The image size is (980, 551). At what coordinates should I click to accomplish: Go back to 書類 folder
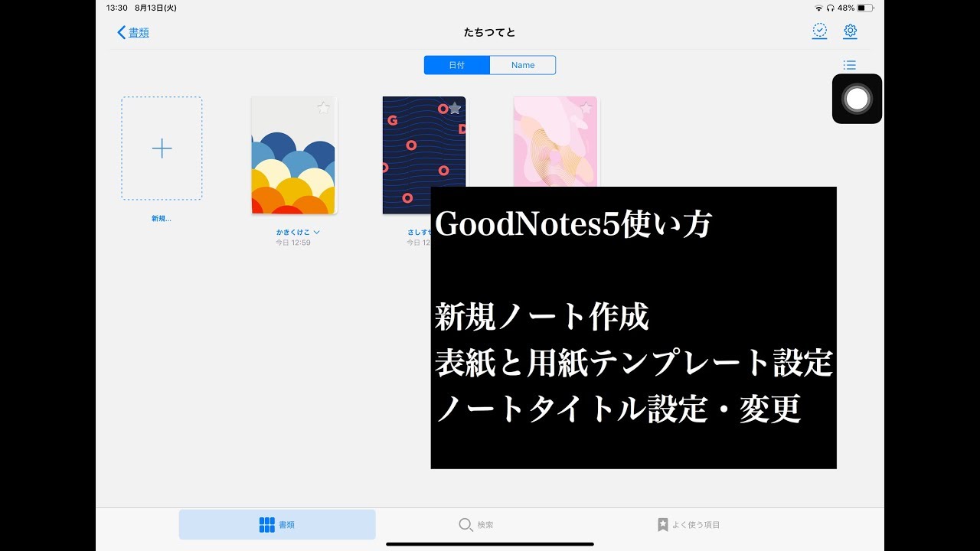pos(132,32)
